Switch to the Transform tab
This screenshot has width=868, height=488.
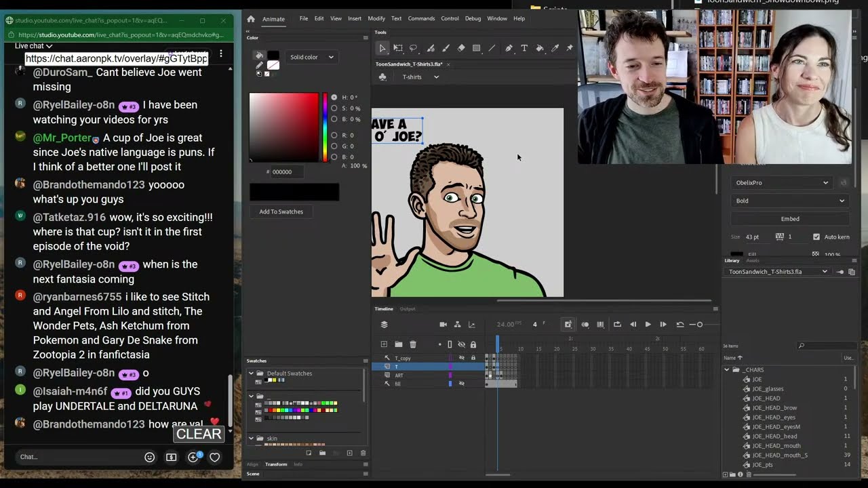click(276, 464)
